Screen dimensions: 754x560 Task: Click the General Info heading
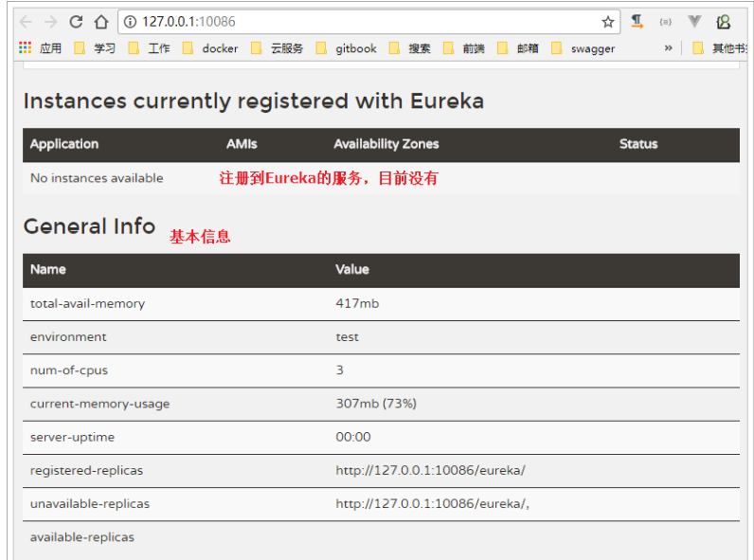point(89,226)
